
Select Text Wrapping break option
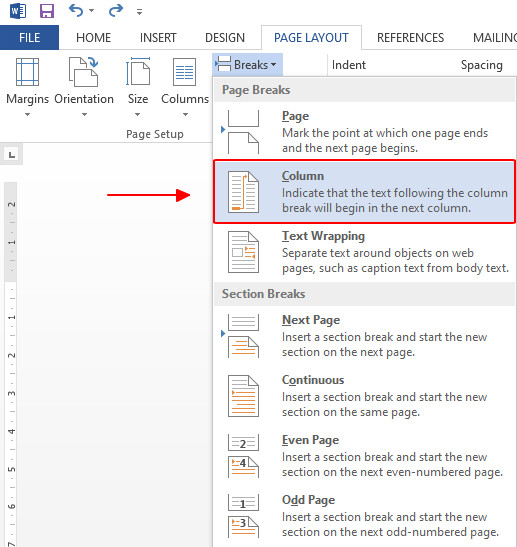364,252
